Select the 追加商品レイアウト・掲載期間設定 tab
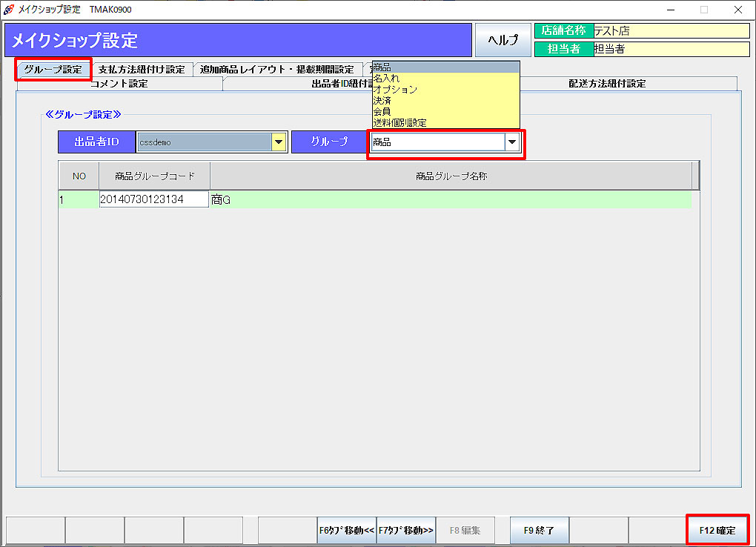The width and height of the screenshot is (756, 547). tap(277, 70)
